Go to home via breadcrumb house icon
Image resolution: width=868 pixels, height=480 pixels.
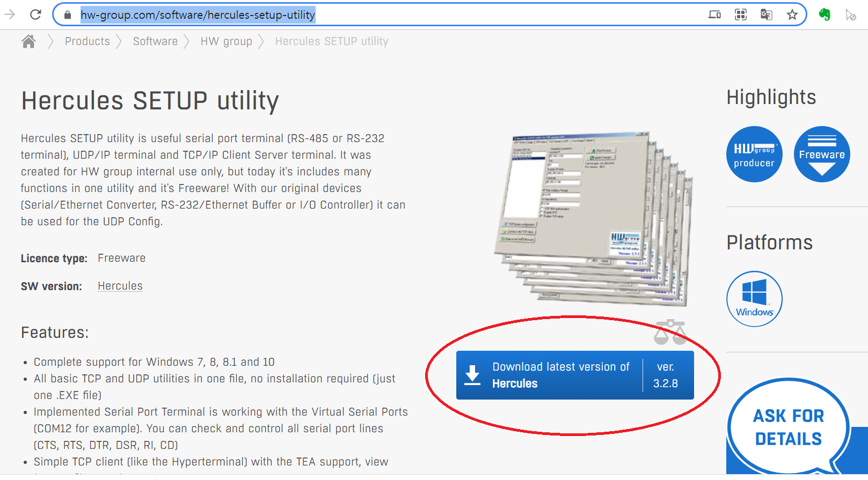click(x=28, y=41)
